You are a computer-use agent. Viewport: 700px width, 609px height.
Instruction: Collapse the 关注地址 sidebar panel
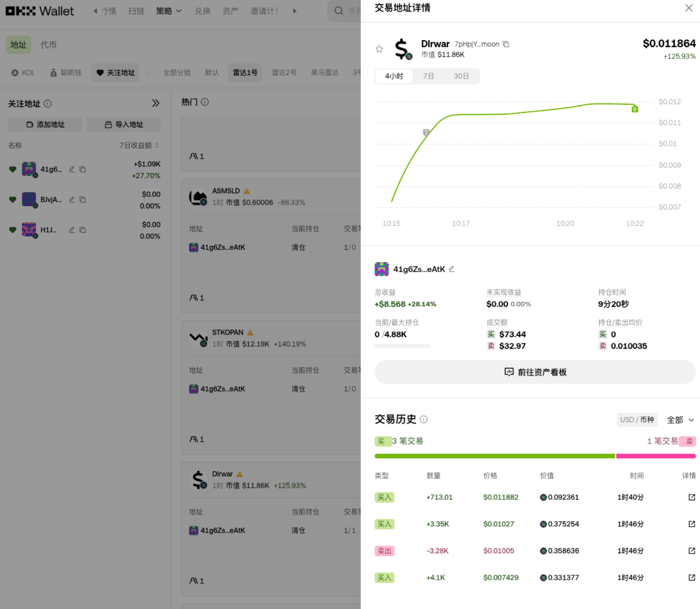(156, 103)
